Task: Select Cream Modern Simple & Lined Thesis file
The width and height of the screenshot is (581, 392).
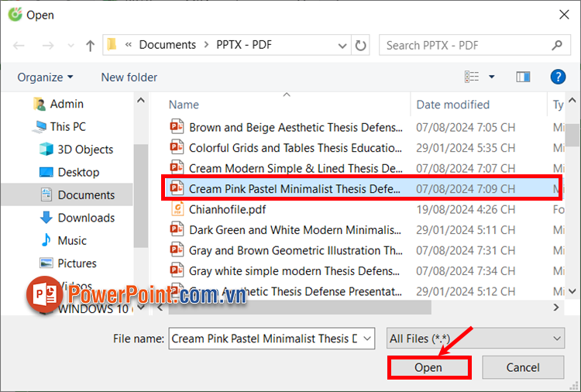Action: (x=295, y=168)
